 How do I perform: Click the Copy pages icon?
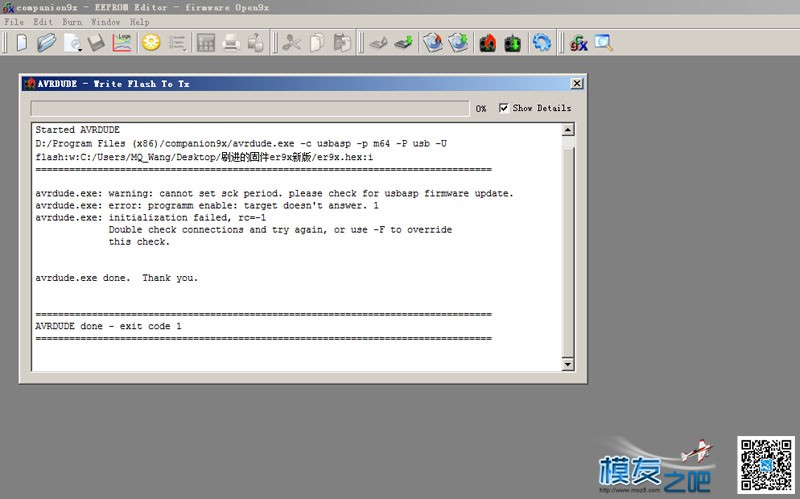pyautogui.click(x=317, y=43)
